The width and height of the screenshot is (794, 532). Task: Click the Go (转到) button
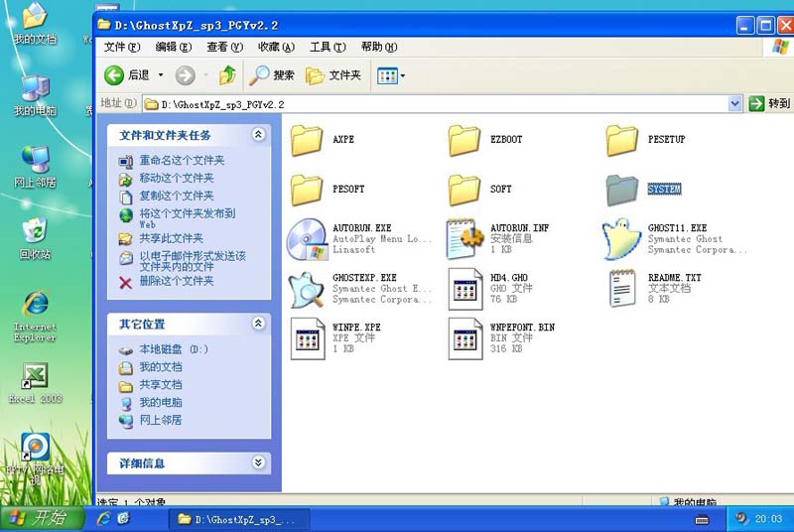point(769,104)
